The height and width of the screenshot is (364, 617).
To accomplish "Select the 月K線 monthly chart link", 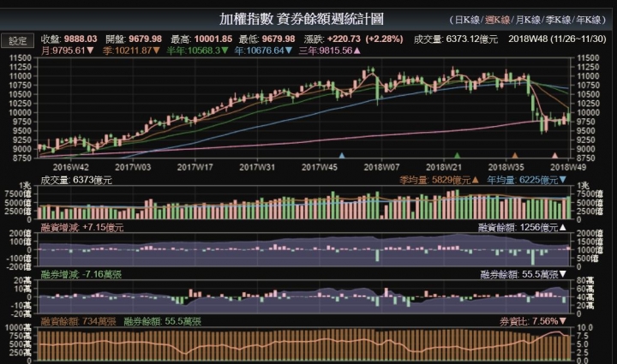I will click(528, 20).
